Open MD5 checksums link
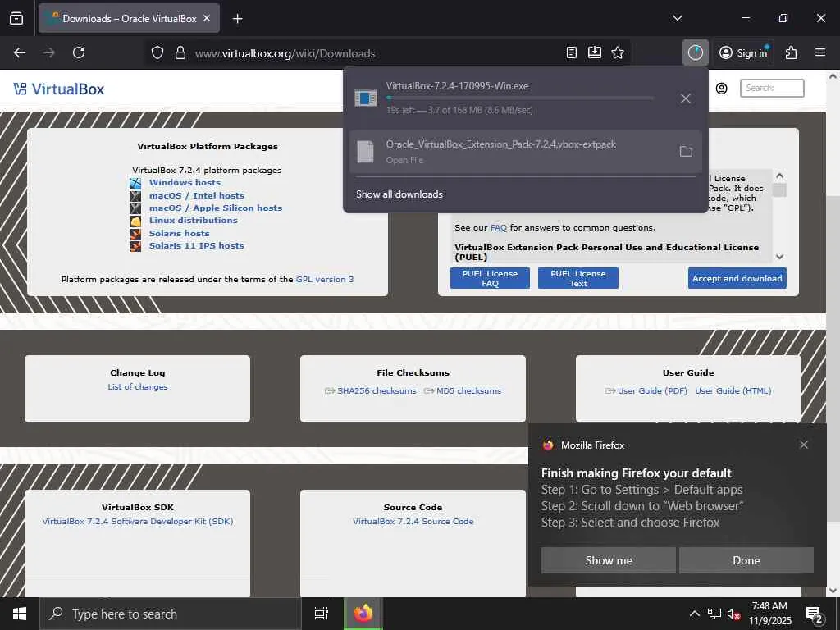The image size is (840, 630). (468, 391)
